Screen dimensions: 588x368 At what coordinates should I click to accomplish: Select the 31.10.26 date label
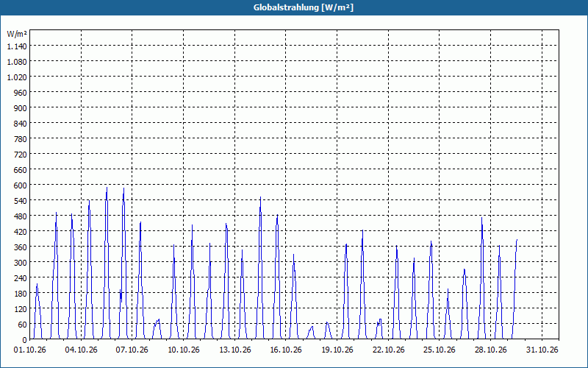542,350
